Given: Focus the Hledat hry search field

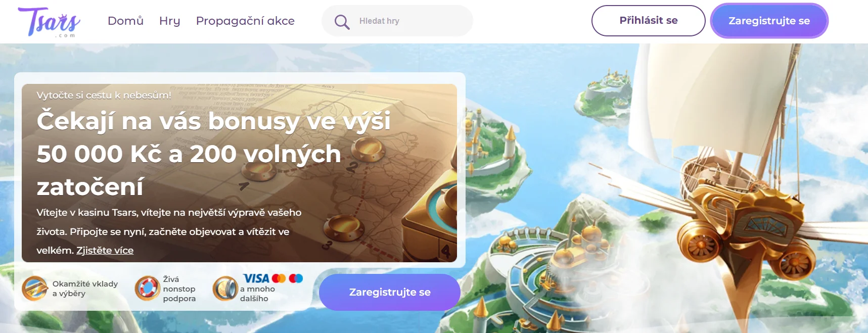Looking at the screenshot, I should click(397, 21).
